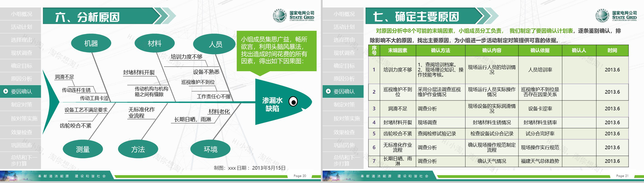Click the 传动工具卡涩 cause label
Viewport: 644px width, 183px height.
pyautogui.click(x=94, y=98)
